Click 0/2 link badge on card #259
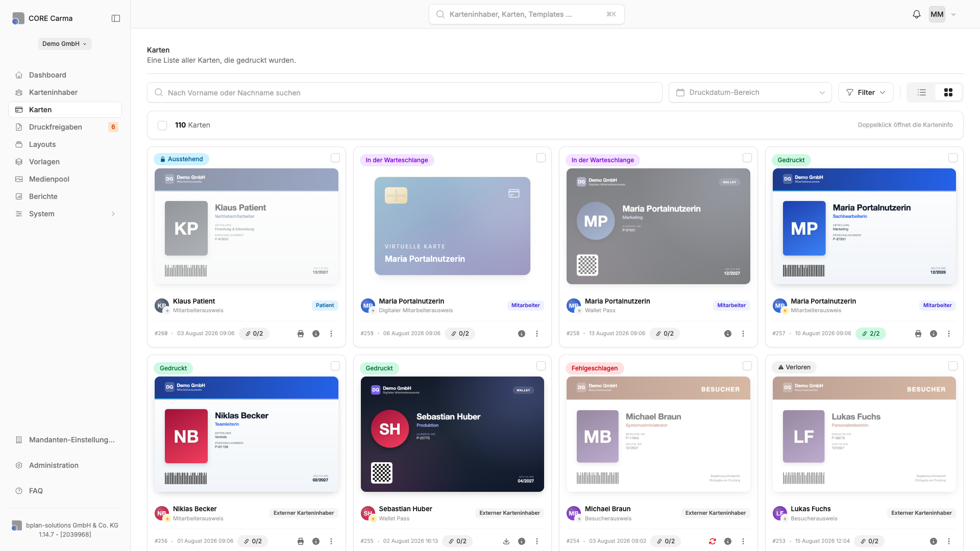 [x=460, y=334]
